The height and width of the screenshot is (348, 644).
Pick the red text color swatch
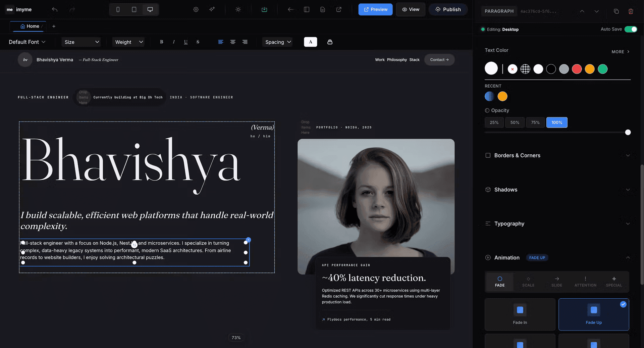pos(577,69)
